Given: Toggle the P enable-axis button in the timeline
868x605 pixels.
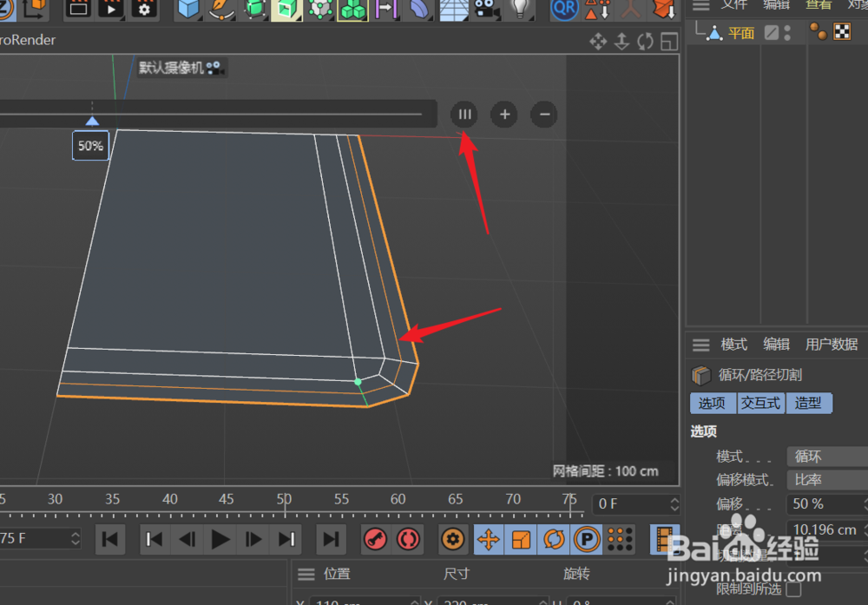Looking at the screenshot, I should (x=587, y=539).
